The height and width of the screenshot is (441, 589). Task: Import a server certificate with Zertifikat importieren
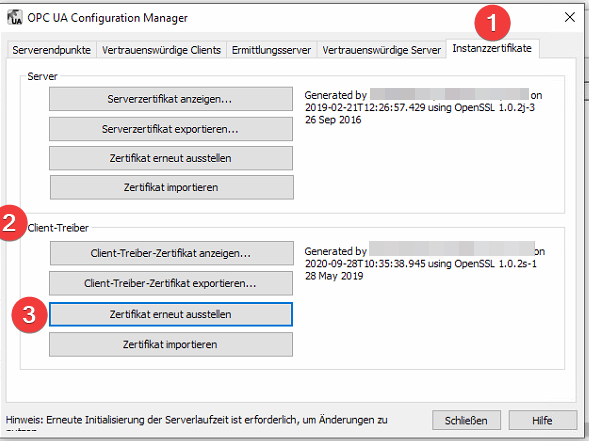coord(172,187)
